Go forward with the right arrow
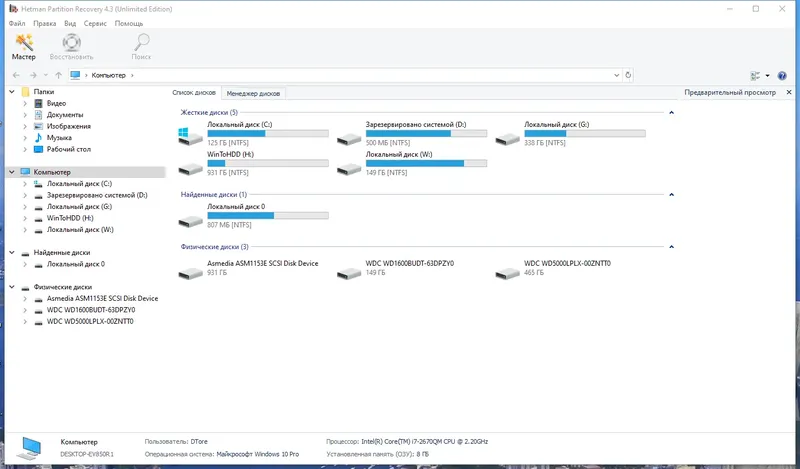Viewport: 800px width, 469px height. [33, 76]
